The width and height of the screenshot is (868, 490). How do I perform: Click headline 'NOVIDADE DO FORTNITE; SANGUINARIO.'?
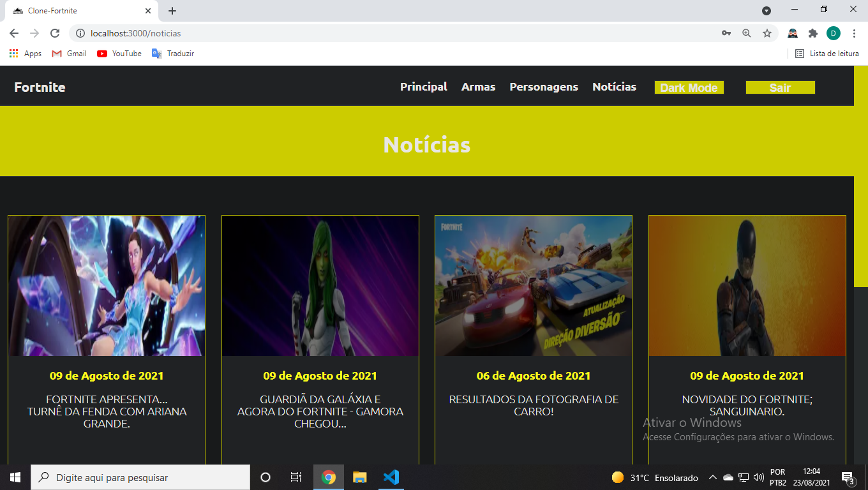point(747,406)
